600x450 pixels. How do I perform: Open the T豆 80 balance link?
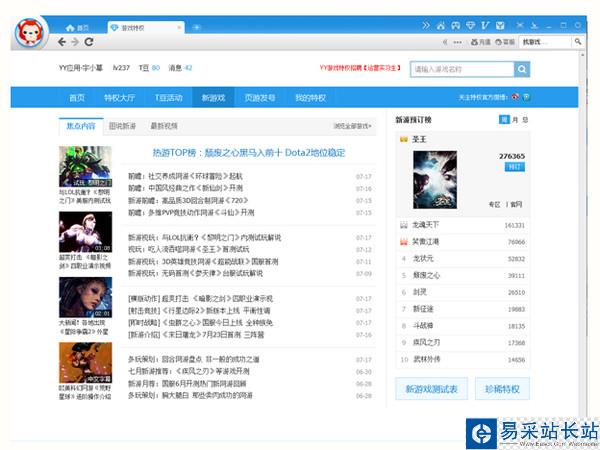pos(149,68)
